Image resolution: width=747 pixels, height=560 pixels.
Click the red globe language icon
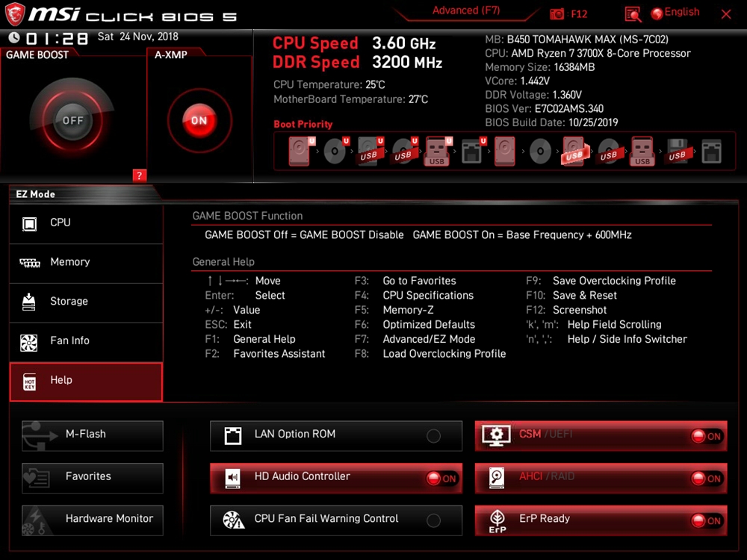pos(657,13)
